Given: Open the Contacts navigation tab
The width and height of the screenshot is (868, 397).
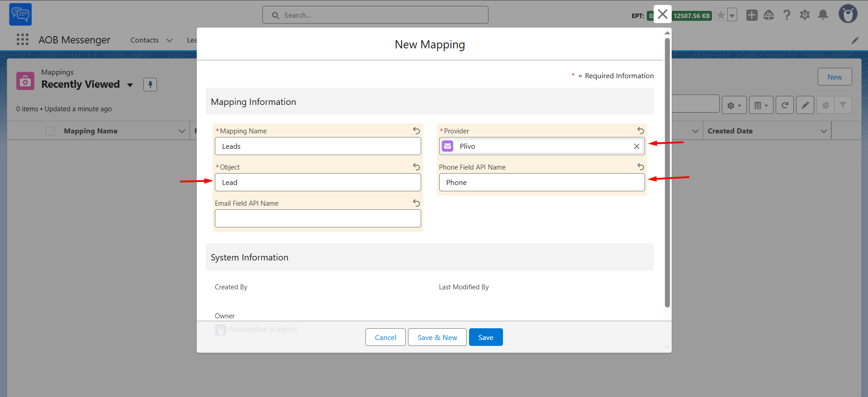Looking at the screenshot, I should point(144,40).
